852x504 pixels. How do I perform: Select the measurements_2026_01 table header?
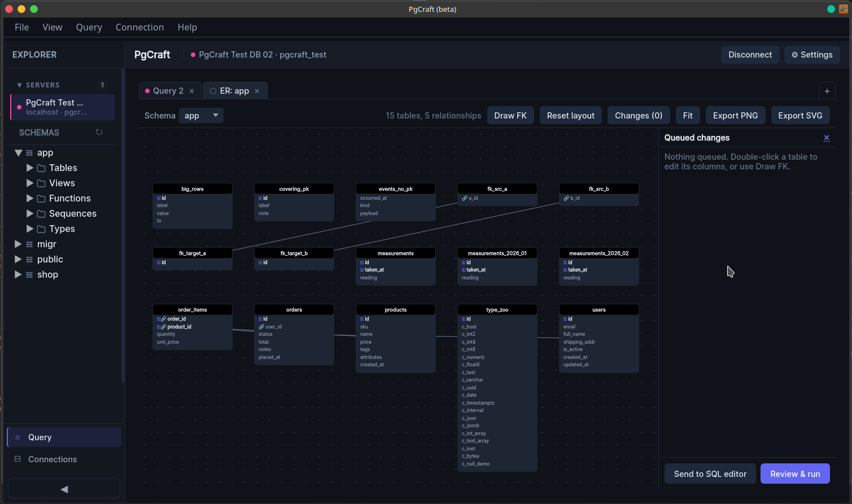click(497, 253)
